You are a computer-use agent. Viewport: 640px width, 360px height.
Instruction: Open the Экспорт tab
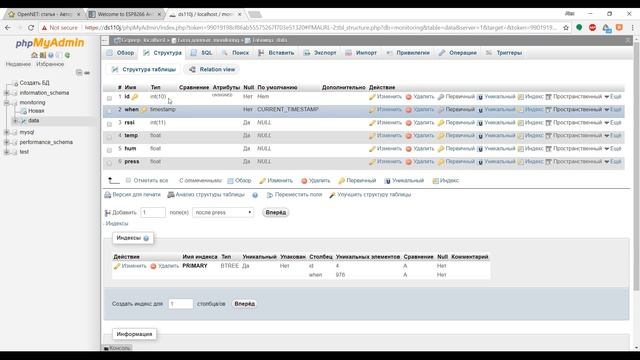(x=320, y=53)
